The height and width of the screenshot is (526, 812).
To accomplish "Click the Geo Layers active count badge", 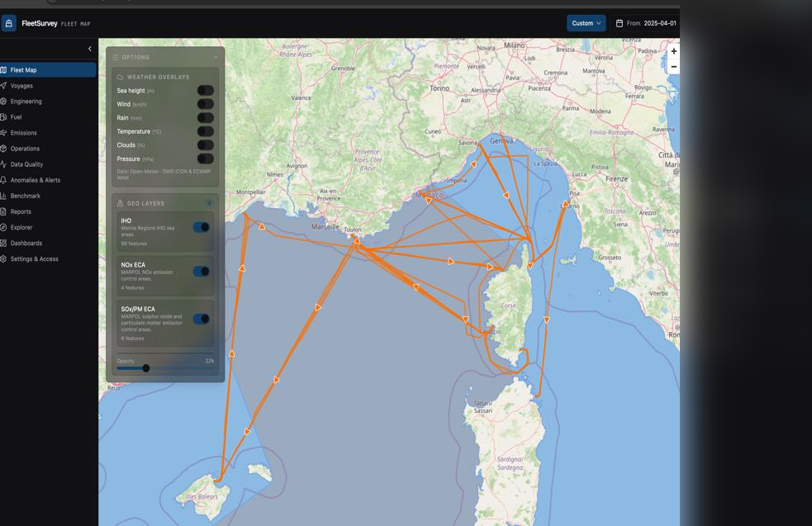I will 209,203.
